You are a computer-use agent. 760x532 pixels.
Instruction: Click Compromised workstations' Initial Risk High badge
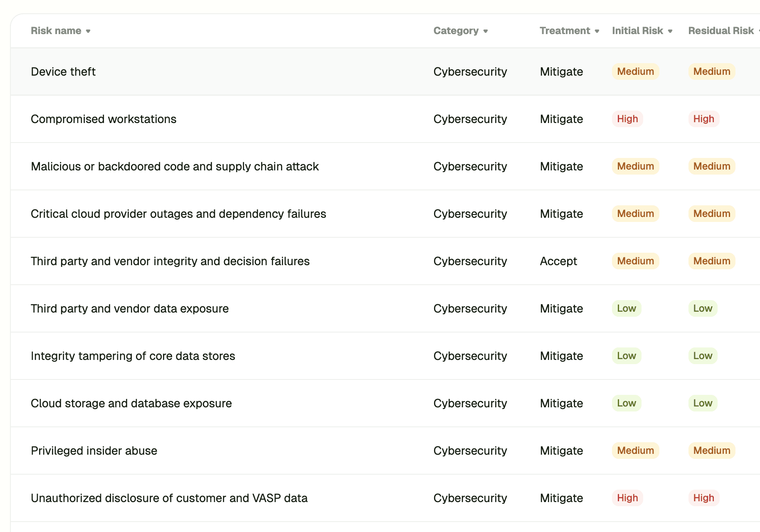coord(627,119)
